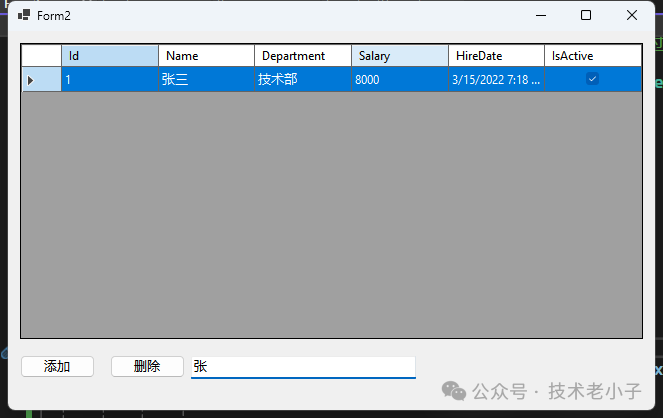Screen dimensions: 663x418
Task: Click the top-left select-all grid corner cell
Action: point(41,56)
